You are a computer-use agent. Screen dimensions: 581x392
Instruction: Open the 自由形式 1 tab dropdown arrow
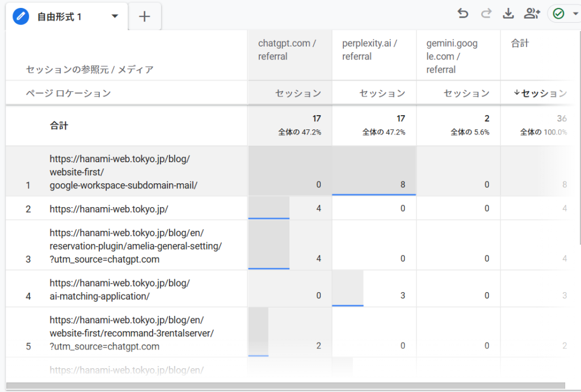[115, 16]
